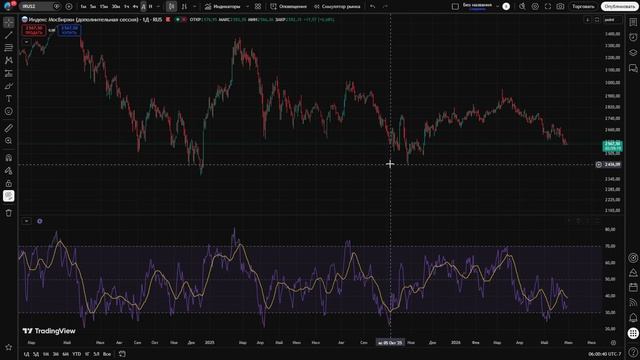Enter fullscreen mode
Screen dimensions: 640x360
[548, 7]
